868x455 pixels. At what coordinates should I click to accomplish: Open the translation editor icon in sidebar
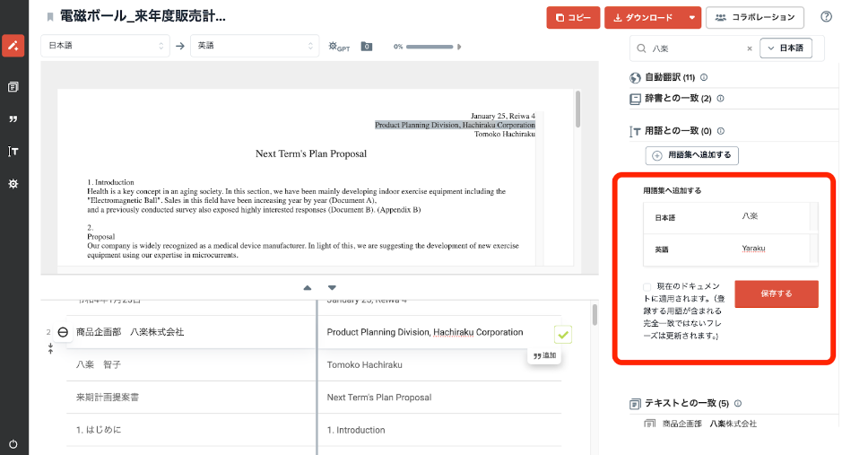pyautogui.click(x=13, y=45)
